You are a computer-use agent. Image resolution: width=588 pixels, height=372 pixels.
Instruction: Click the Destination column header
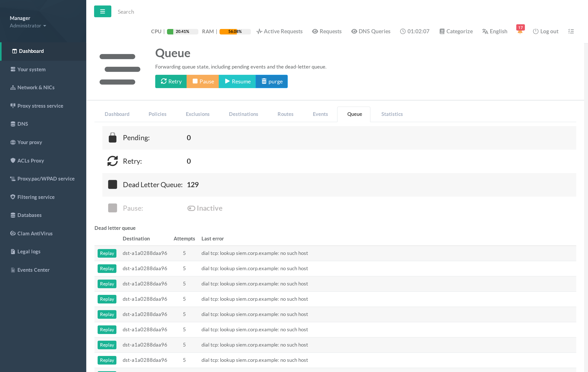136,238
